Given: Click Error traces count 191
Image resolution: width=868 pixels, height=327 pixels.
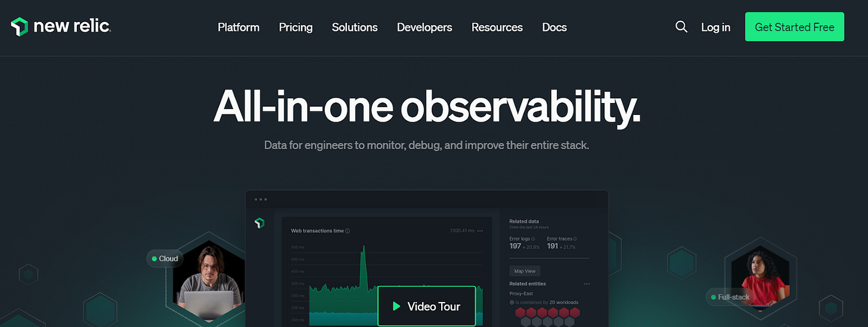Looking at the screenshot, I should point(553,246).
